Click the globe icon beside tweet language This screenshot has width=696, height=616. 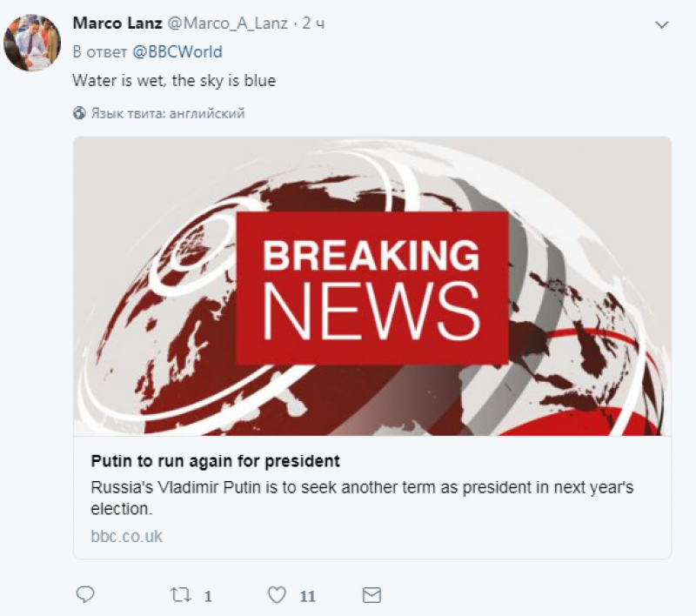(79, 113)
